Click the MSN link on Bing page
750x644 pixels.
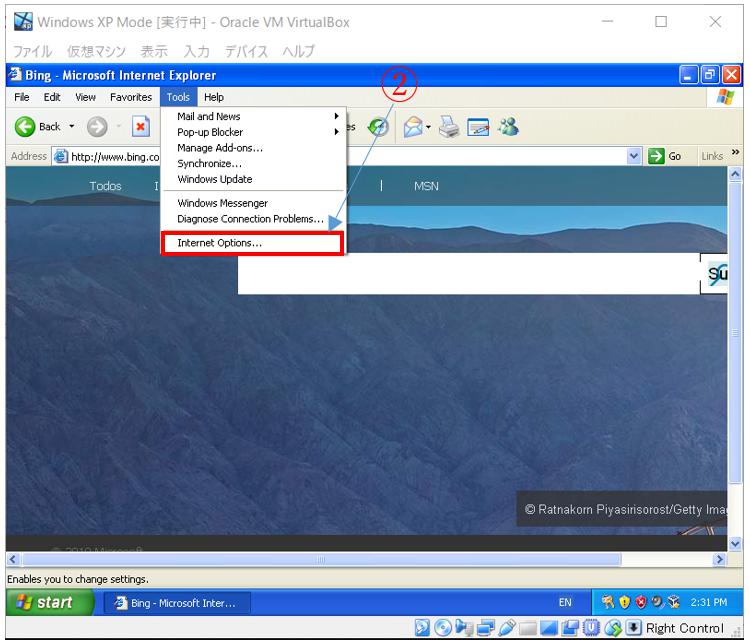426,186
